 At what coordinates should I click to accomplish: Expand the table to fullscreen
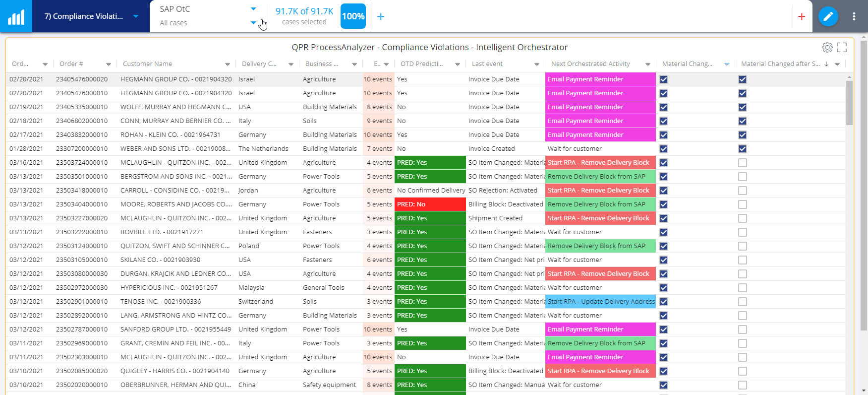coord(842,47)
